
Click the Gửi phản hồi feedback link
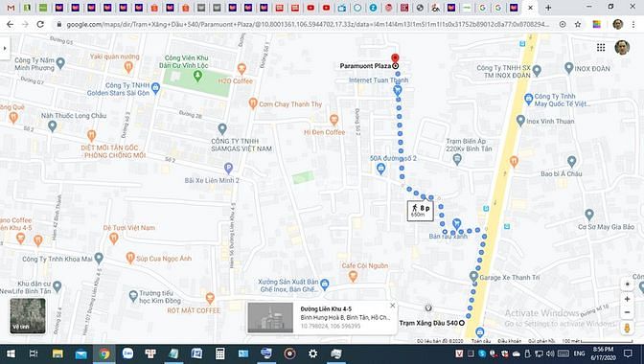coord(541,341)
